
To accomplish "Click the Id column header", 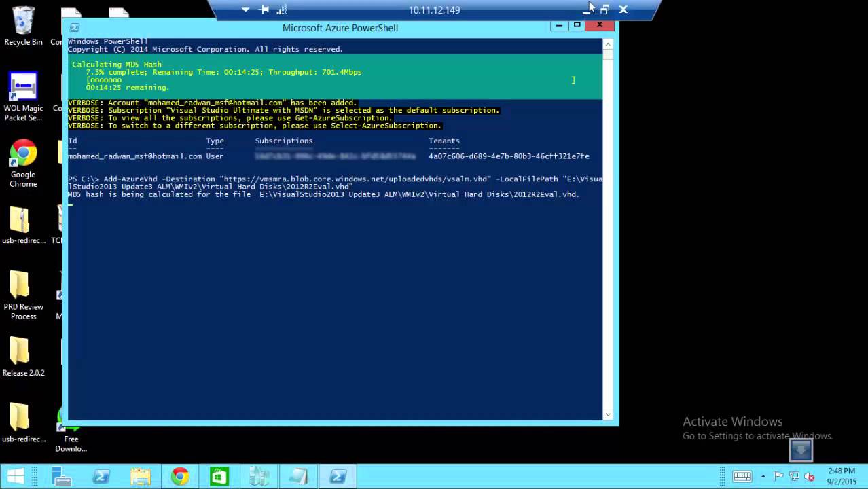I will pos(72,141).
